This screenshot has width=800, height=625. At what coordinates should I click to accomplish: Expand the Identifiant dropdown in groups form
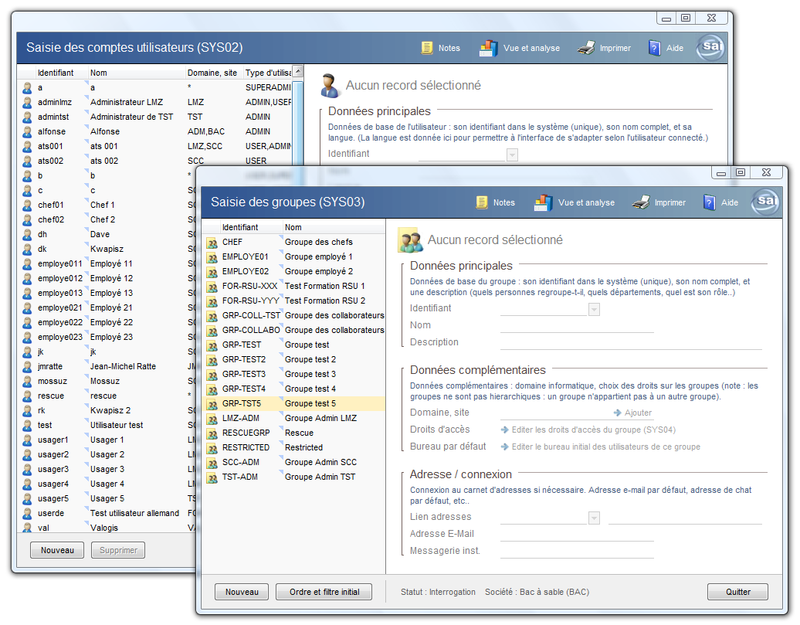[594, 309]
